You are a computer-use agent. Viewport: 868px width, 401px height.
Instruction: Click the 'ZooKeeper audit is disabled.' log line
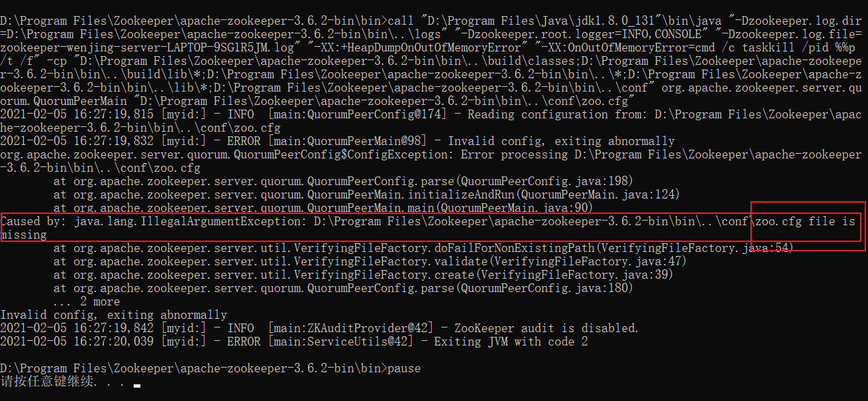coord(547,328)
